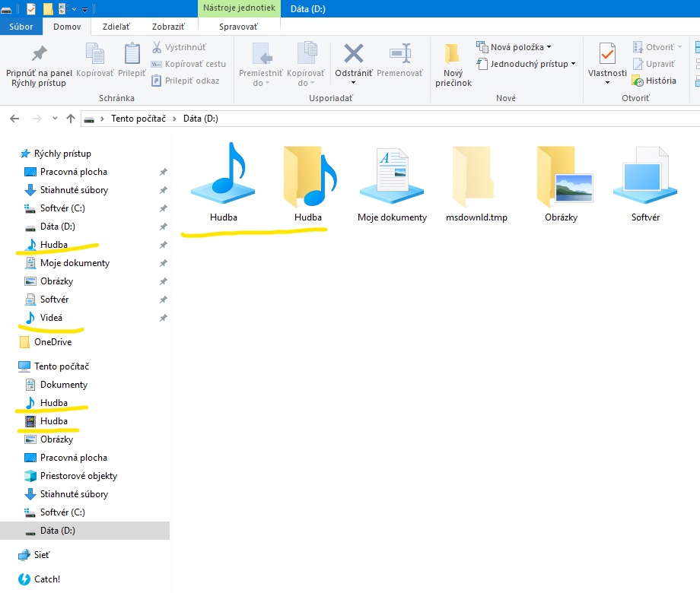Click address bar drive icon
Image resolution: width=700 pixels, height=593 pixels.
pos(89,119)
